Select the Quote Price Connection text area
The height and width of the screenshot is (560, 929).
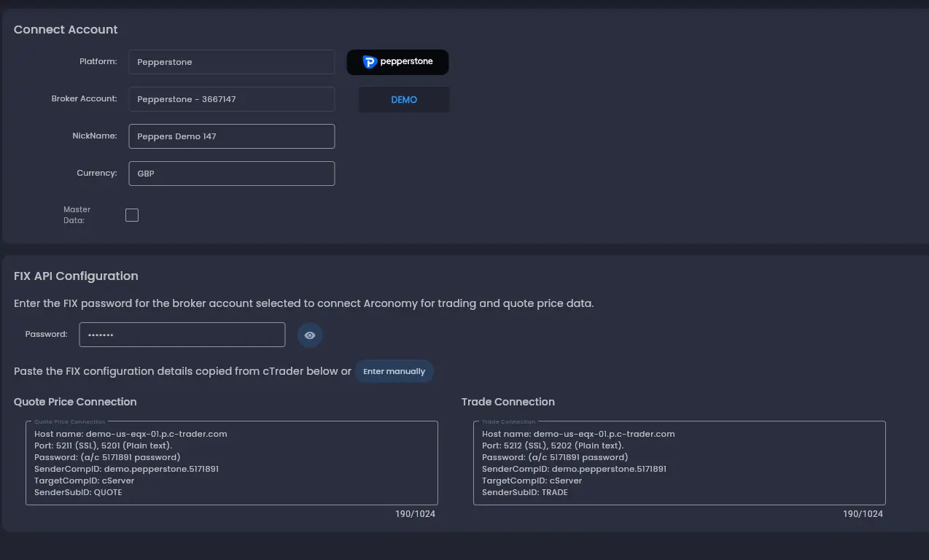[231, 462]
